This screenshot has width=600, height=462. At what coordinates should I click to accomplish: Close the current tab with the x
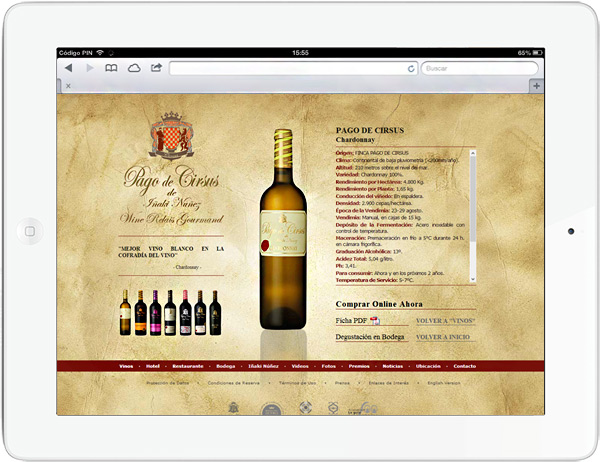[x=67, y=86]
